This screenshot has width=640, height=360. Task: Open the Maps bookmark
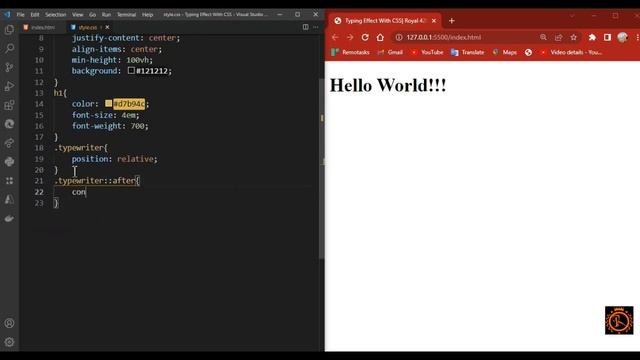[505, 52]
